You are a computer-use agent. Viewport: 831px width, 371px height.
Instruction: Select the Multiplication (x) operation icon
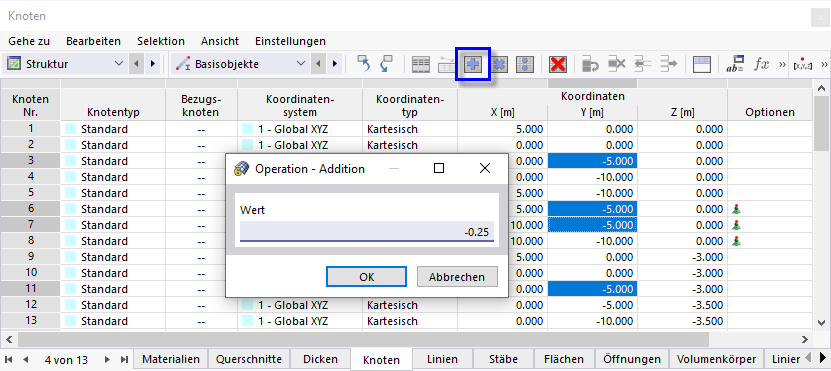(499, 65)
